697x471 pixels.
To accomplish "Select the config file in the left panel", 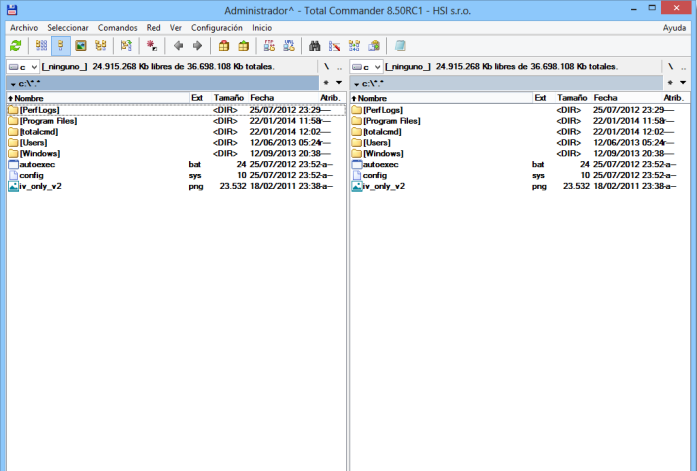I will (176, 175).
